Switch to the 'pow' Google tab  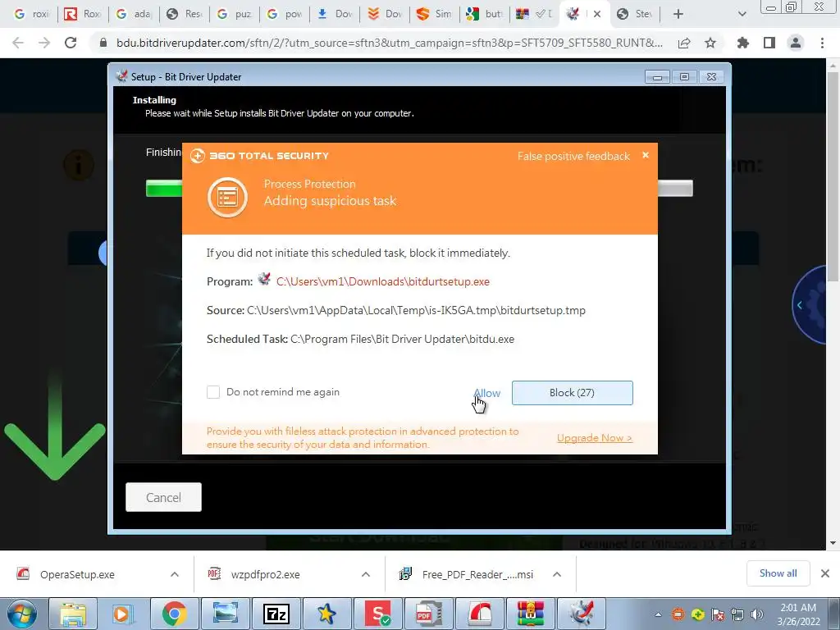[285, 14]
